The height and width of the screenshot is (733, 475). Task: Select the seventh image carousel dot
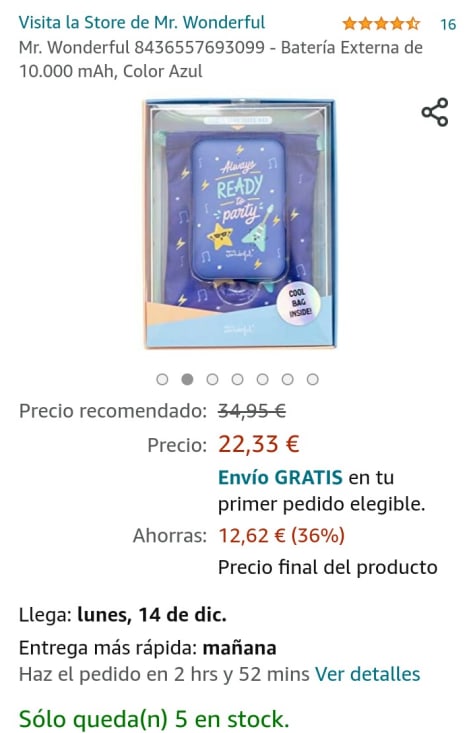tap(313, 379)
